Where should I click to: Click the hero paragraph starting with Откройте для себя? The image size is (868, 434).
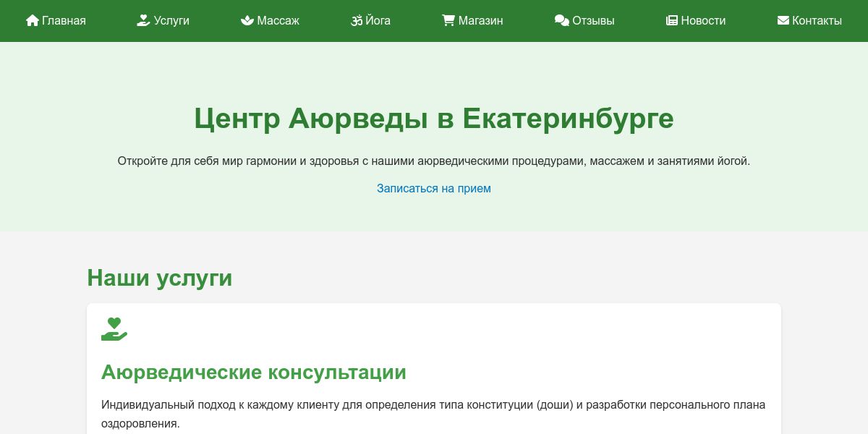tap(434, 161)
